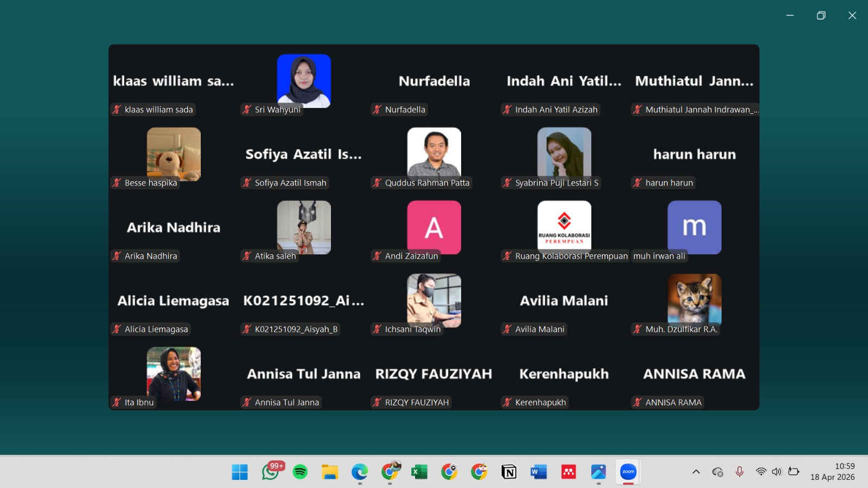Click muted mic icon beside klaas william sada
Image resolution: width=868 pixels, height=488 pixels.
click(x=117, y=110)
